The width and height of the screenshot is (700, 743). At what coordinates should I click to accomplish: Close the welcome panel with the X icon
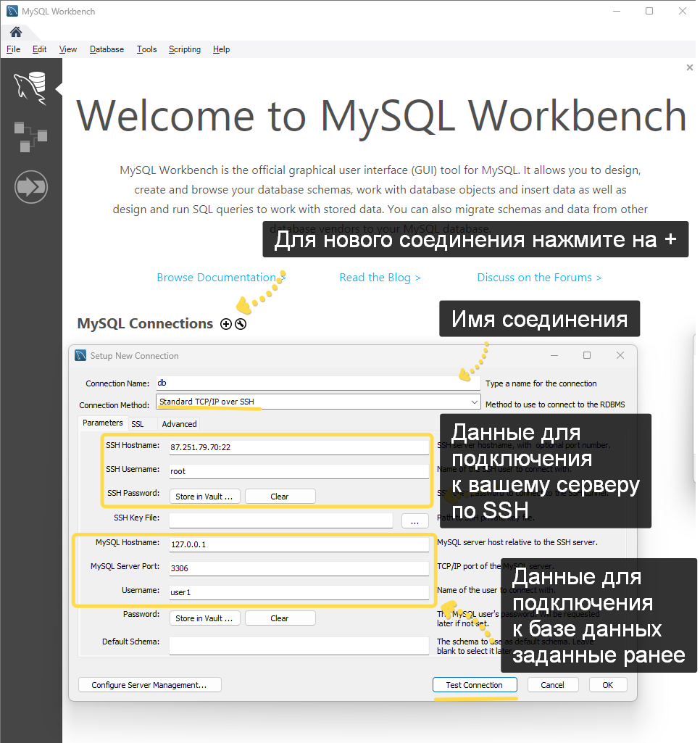(690, 67)
